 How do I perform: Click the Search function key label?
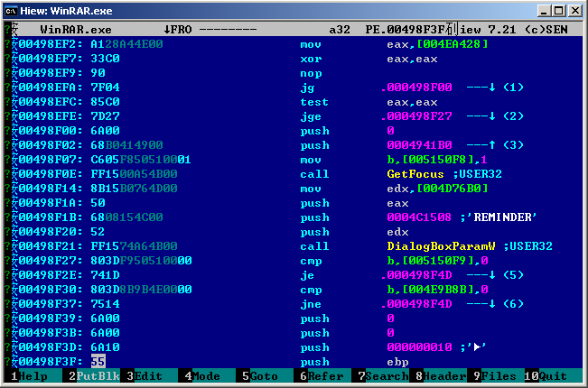tap(387, 376)
